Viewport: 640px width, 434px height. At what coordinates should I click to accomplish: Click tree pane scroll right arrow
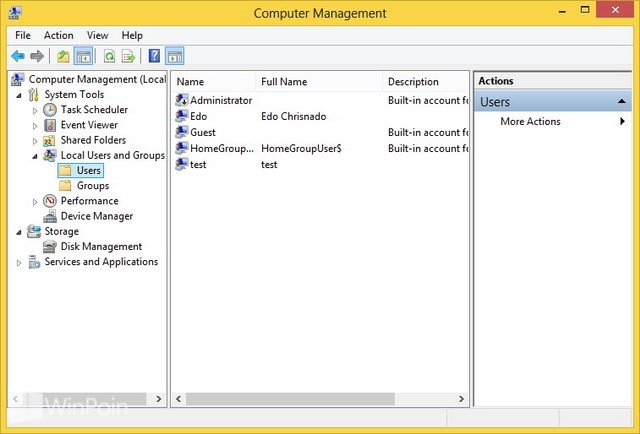coord(159,399)
